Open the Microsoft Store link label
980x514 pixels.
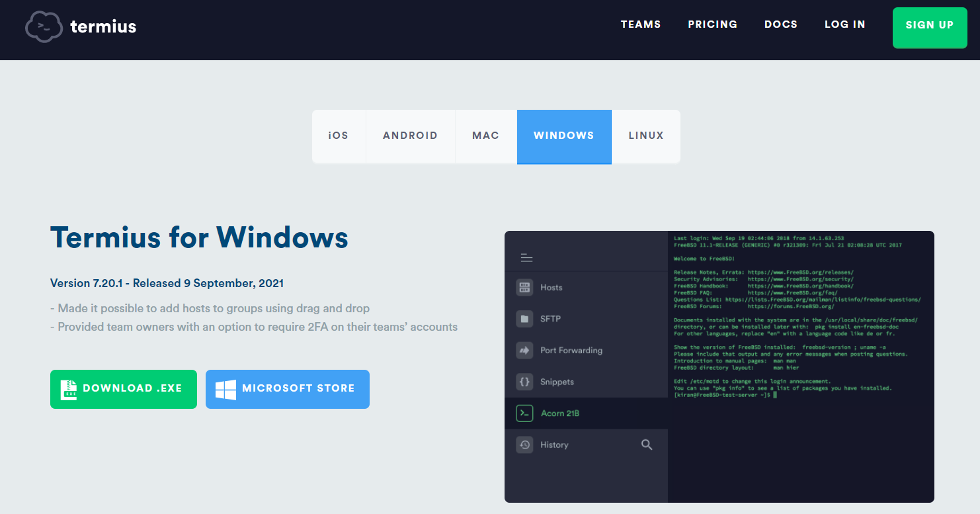point(298,388)
